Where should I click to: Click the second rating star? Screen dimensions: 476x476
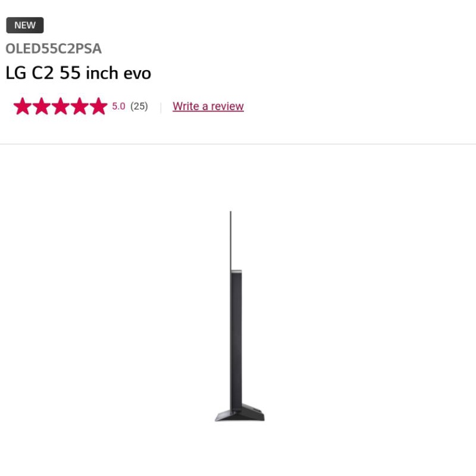pos(42,106)
